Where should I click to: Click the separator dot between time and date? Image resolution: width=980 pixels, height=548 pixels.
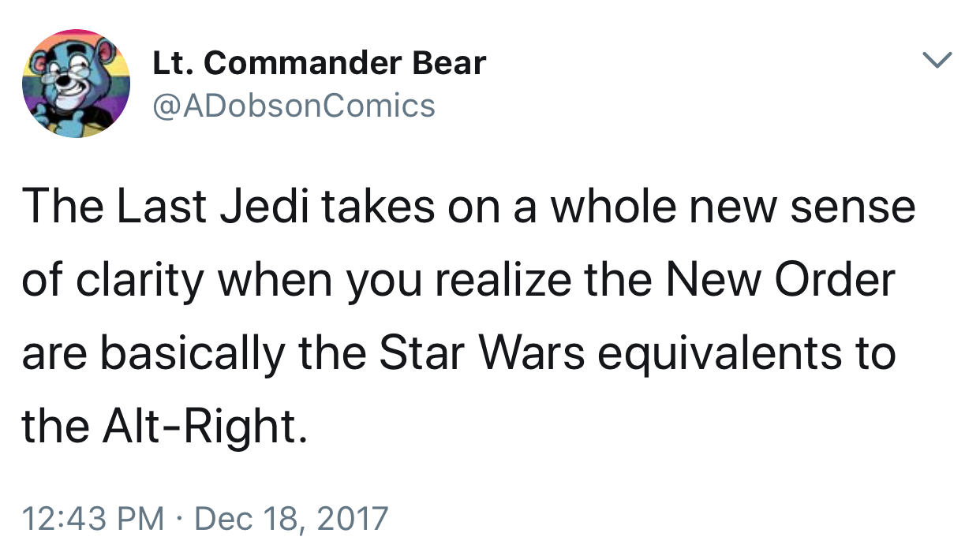(x=179, y=519)
